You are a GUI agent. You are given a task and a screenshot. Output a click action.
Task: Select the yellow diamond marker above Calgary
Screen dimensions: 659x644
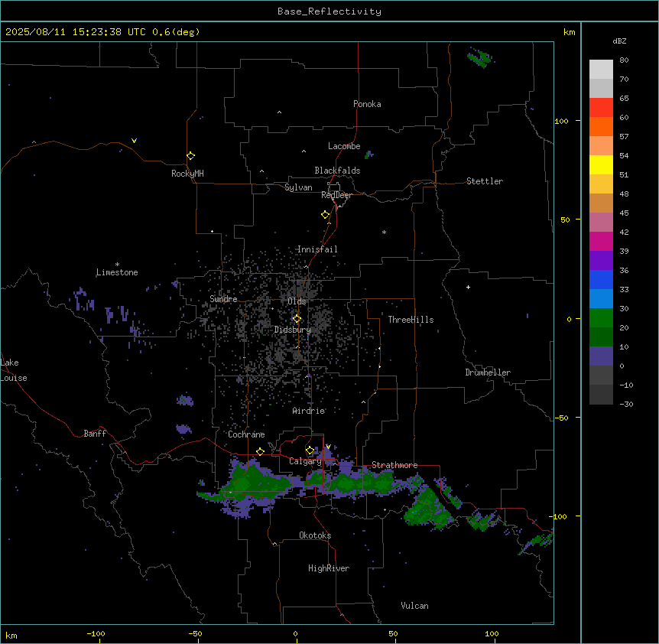tap(310, 450)
